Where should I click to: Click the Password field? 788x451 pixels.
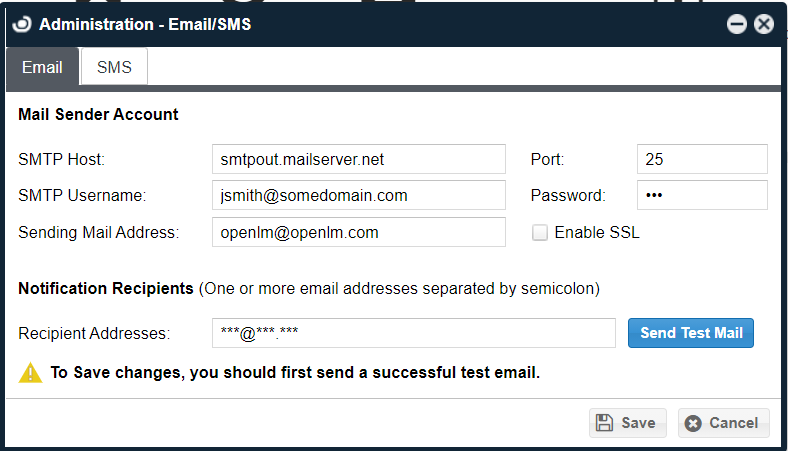click(701, 196)
